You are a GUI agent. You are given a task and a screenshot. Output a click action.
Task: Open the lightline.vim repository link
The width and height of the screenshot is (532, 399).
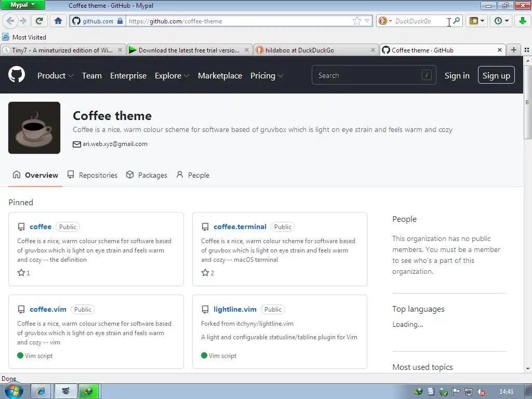click(235, 310)
